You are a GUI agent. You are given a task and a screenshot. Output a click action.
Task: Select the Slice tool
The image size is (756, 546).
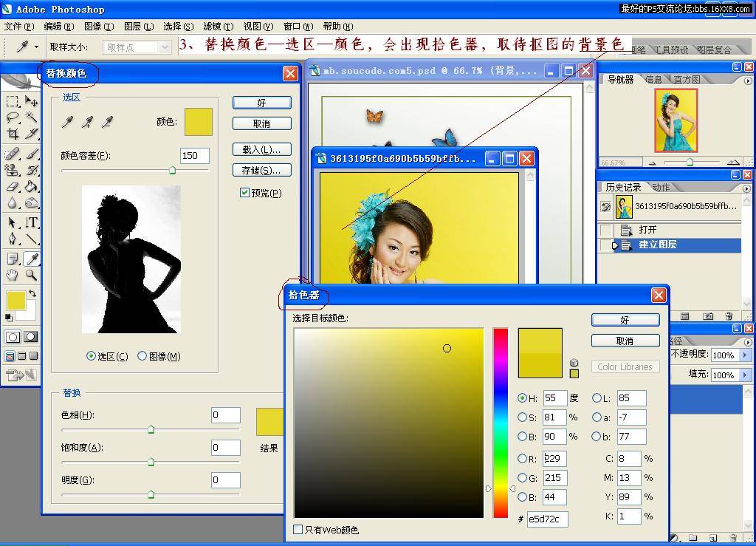31,134
